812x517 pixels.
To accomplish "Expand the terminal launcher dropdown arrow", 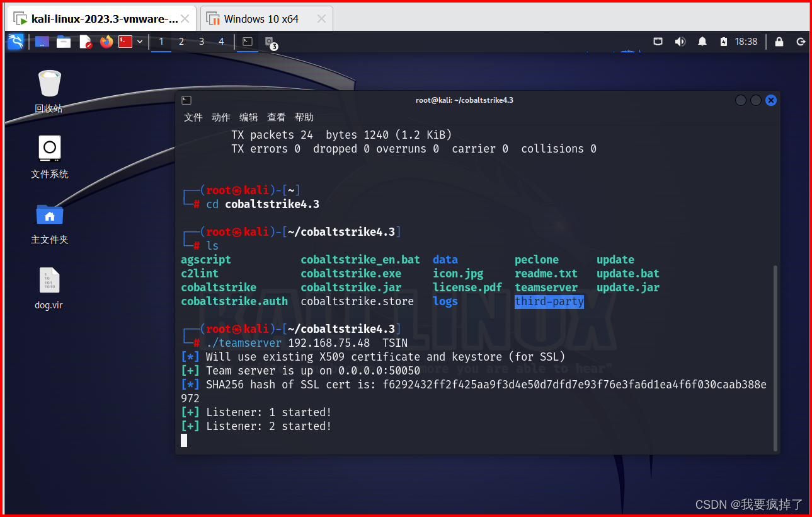I will (x=140, y=42).
